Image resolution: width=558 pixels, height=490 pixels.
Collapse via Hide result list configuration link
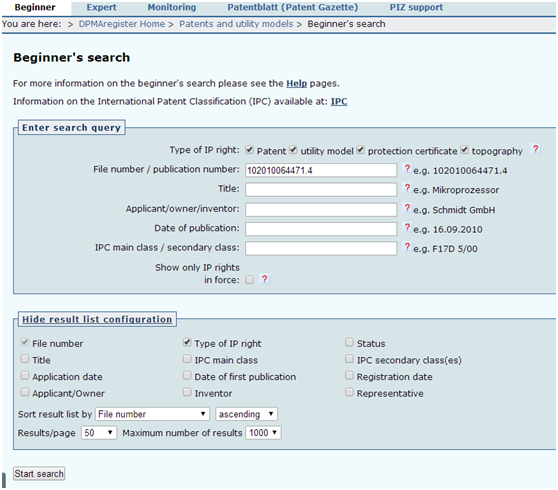(x=97, y=319)
